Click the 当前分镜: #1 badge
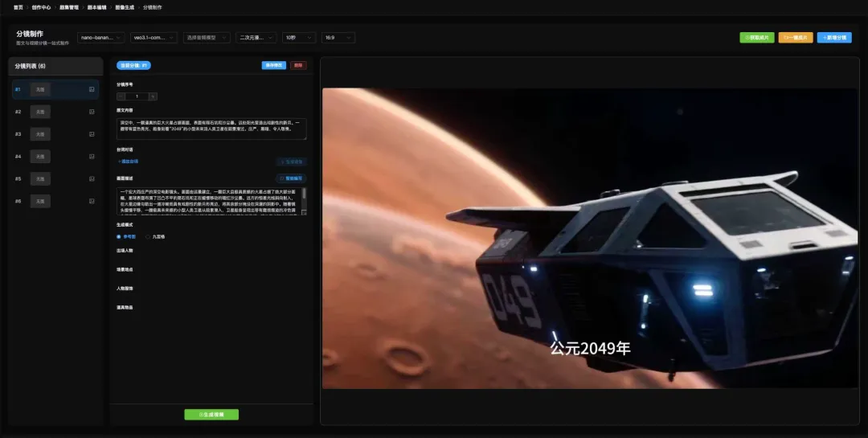This screenshot has height=438, width=868. click(133, 65)
